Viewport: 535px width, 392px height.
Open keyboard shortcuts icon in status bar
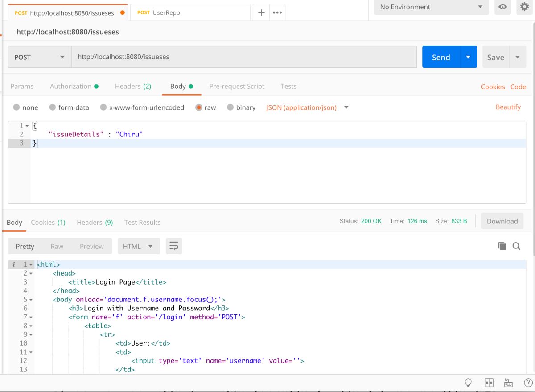coord(508,383)
